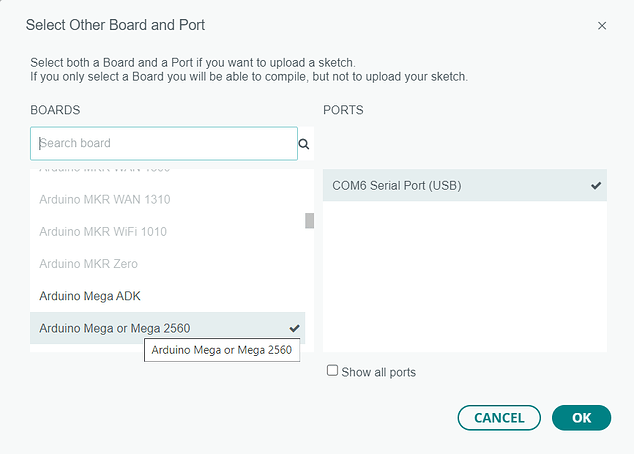Click the checkmark beside Arduino Mega or Mega 2560
634x454 pixels.
[x=294, y=328]
